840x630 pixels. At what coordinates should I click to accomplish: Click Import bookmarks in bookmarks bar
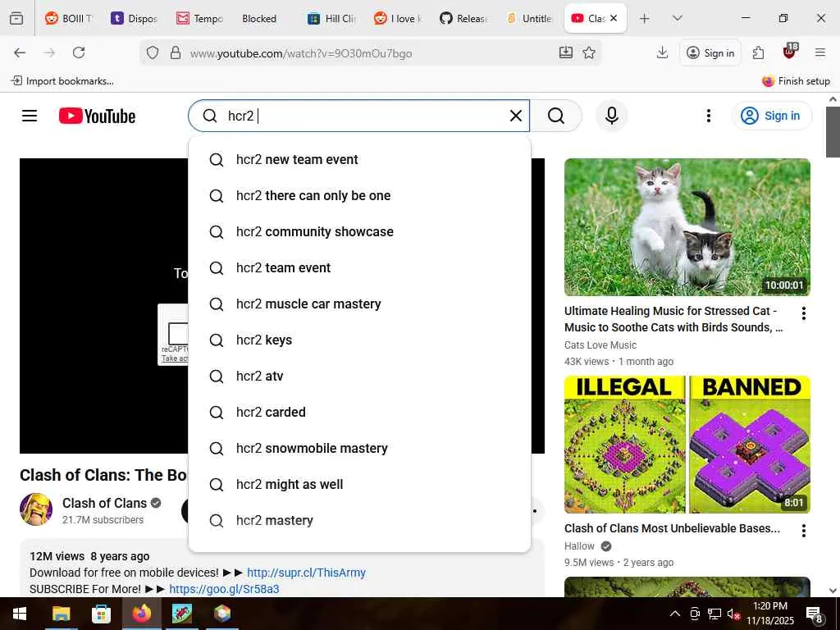[x=62, y=81]
